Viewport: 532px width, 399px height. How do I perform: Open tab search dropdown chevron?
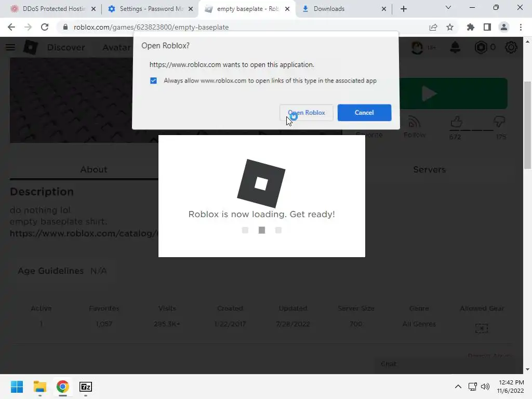[x=448, y=7]
